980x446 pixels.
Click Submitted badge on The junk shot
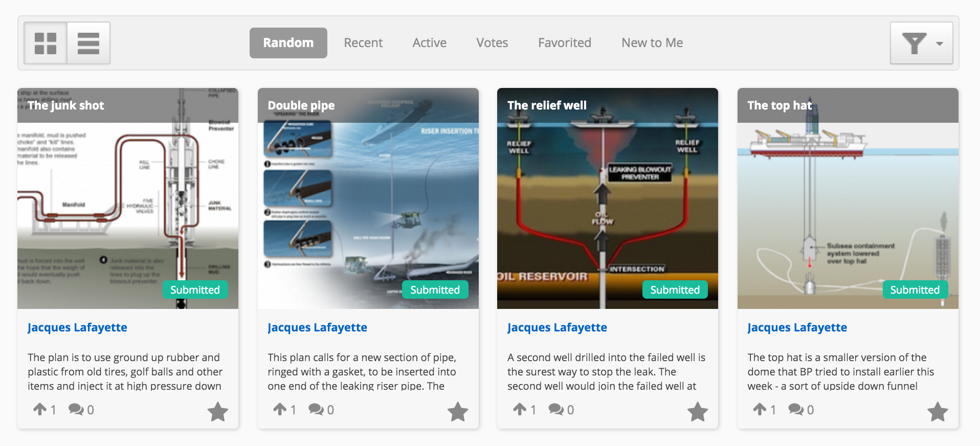[x=195, y=289]
